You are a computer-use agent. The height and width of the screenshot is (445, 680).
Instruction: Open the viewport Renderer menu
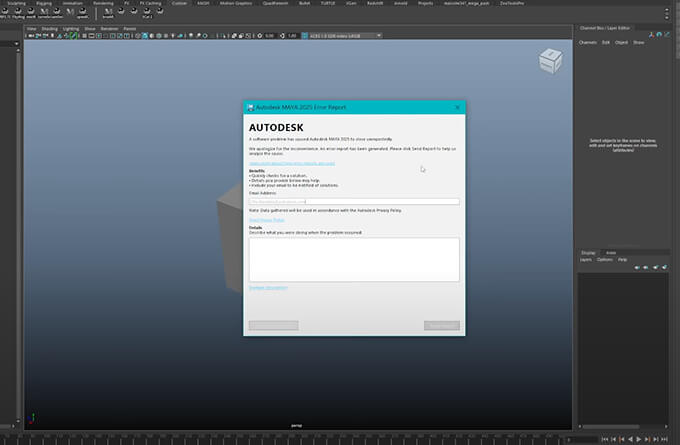click(x=109, y=29)
